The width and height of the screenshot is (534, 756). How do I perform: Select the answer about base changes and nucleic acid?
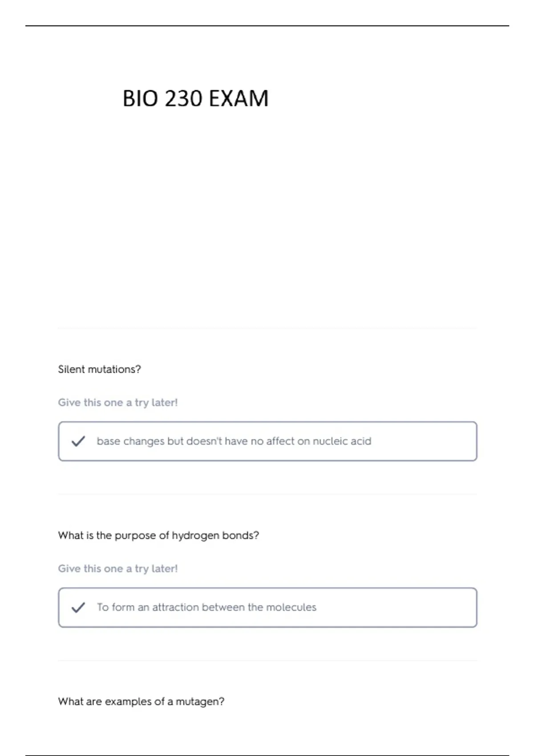point(267,441)
